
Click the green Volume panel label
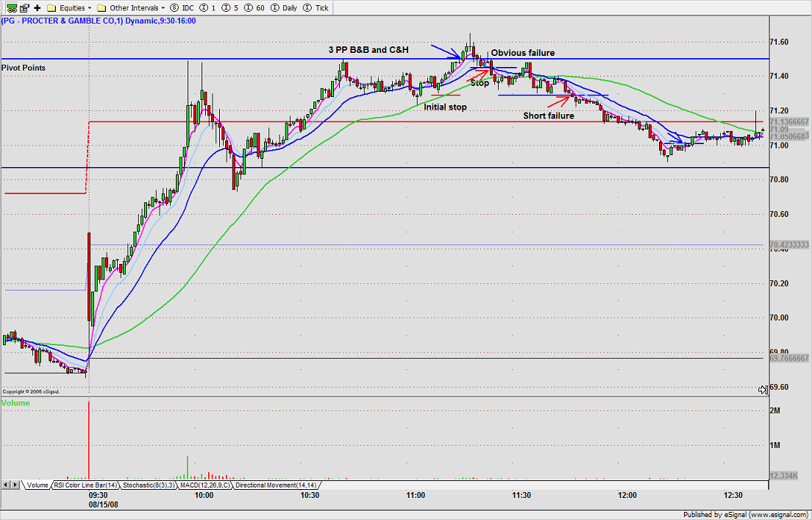(x=15, y=403)
